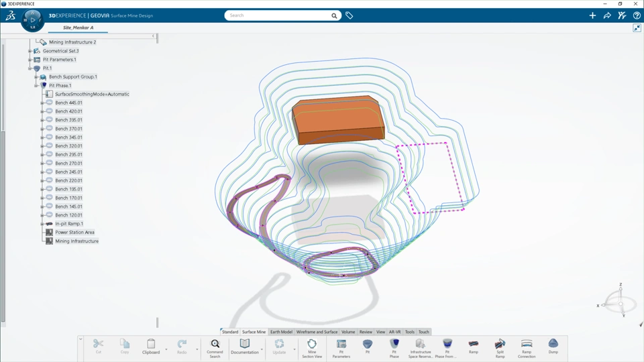This screenshot has width=644, height=362.
Task: Collapse the Pit Phase.1 node
Action: point(36,85)
